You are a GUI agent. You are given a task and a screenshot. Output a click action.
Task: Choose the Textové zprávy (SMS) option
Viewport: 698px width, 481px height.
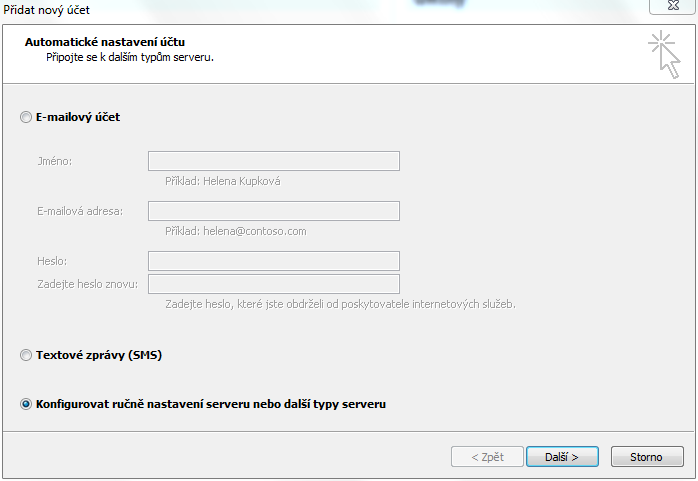[x=26, y=355]
